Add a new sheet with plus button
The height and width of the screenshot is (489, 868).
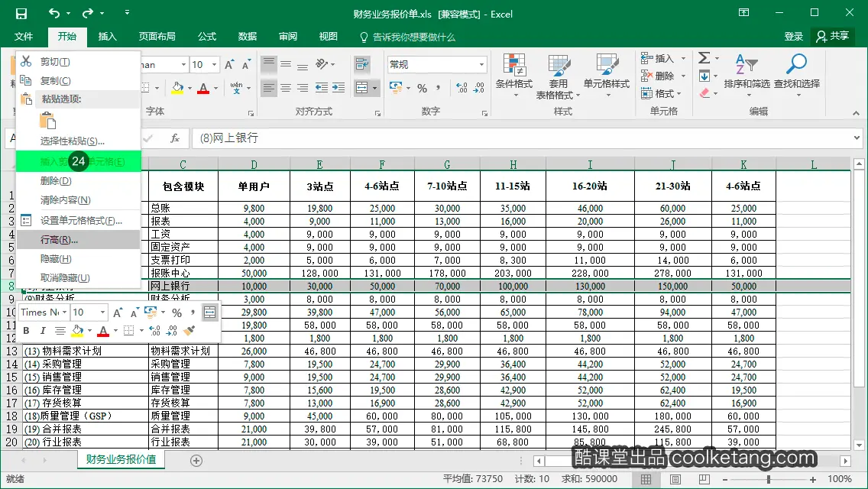[x=196, y=461]
